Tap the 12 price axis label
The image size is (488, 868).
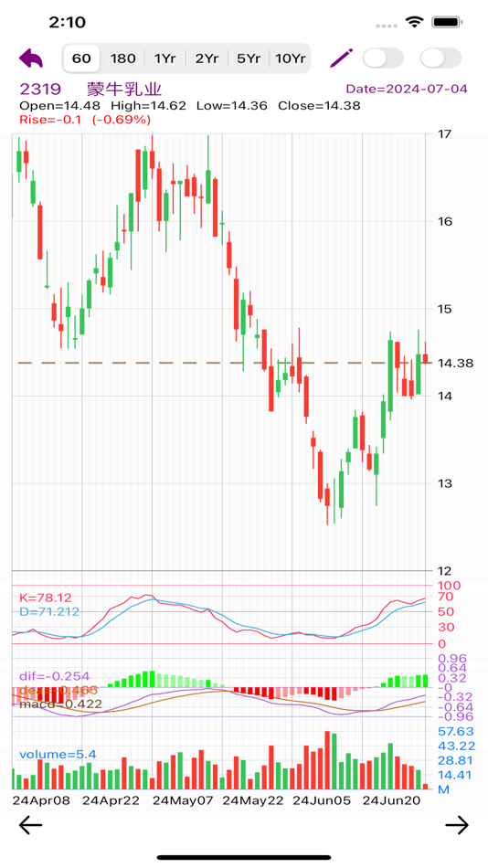(444, 570)
